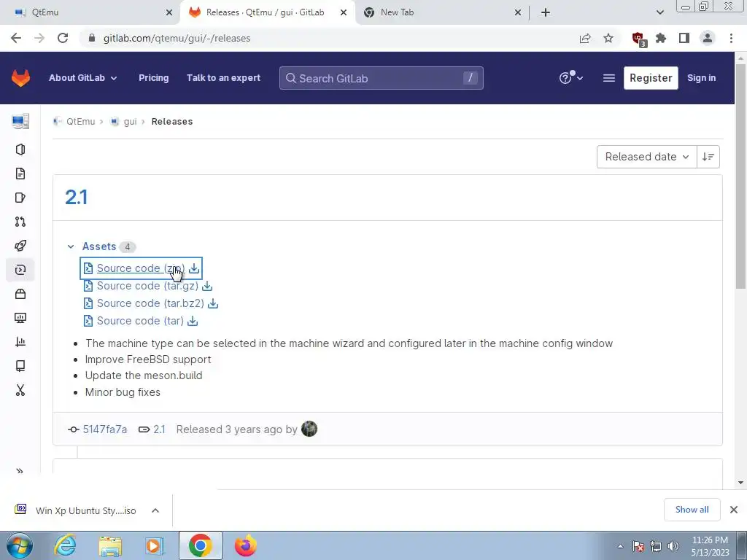
Task: Toggle sort direction button
Action: pyautogui.click(x=708, y=157)
